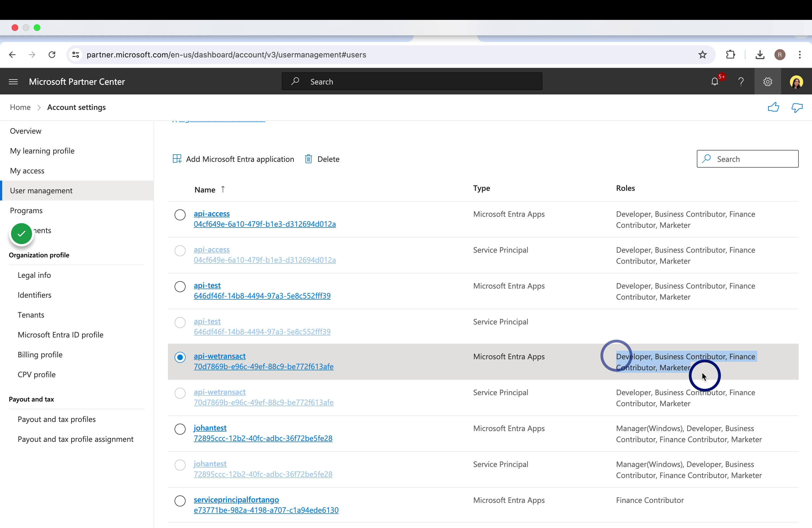Image resolution: width=812 pixels, height=528 pixels.
Task: Open the Chrome three-dot menu
Action: click(800, 55)
